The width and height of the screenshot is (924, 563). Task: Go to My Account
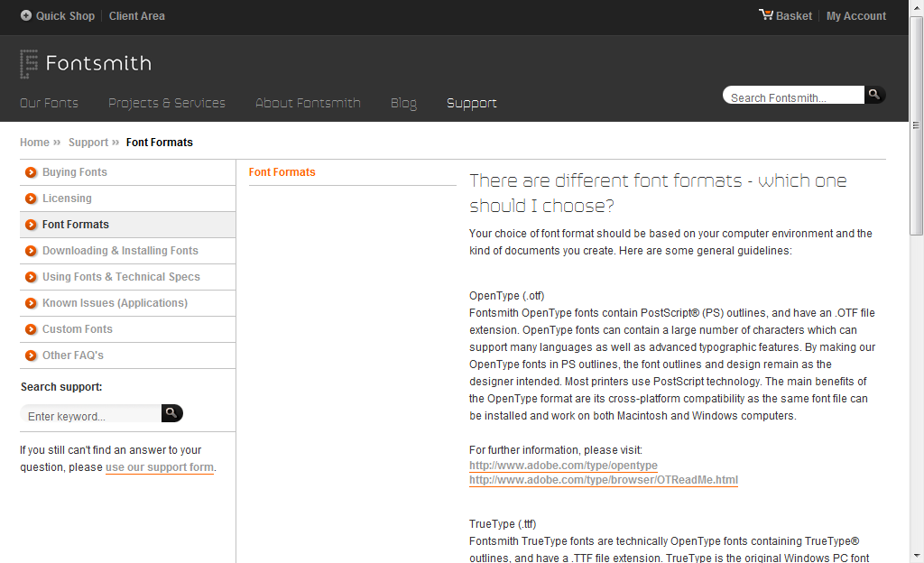pos(856,16)
